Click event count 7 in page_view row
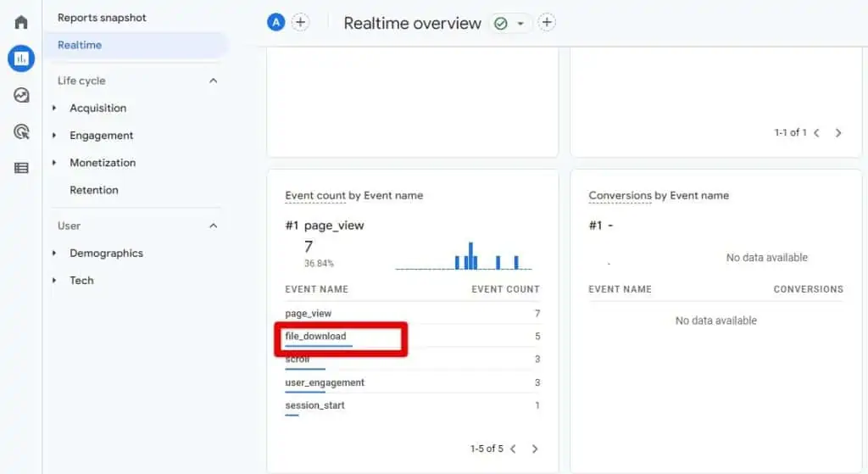868x474 pixels. click(x=537, y=314)
